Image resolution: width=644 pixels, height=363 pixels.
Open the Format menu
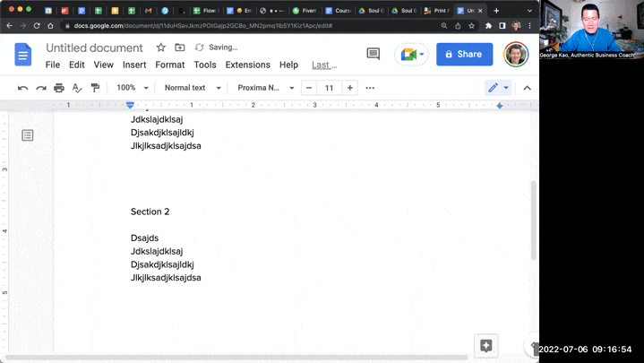pyautogui.click(x=169, y=65)
